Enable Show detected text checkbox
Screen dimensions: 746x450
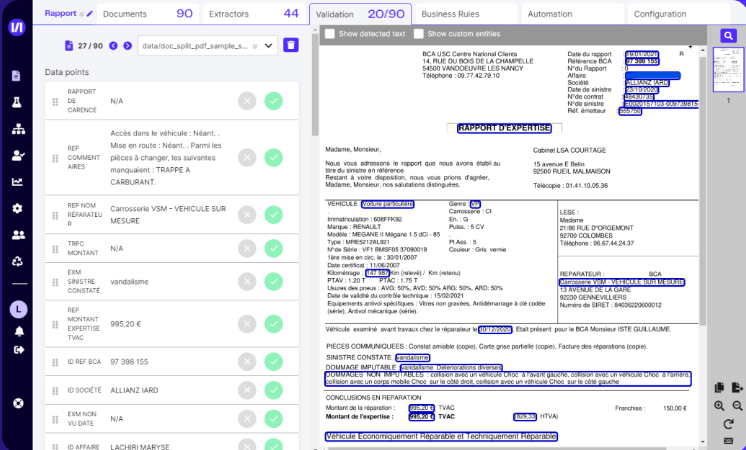pos(330,34)
